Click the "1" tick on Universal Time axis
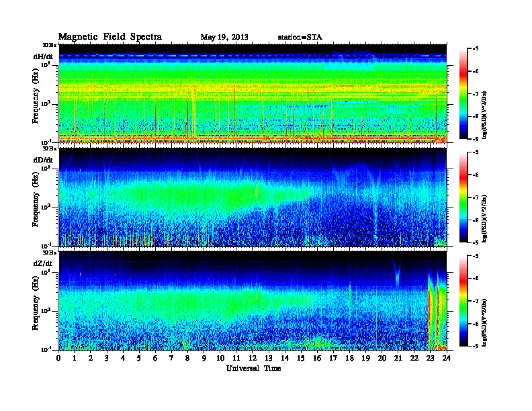The height and width of the screenshot is (411, 532). pyautogui.click(x=75, y=358)
